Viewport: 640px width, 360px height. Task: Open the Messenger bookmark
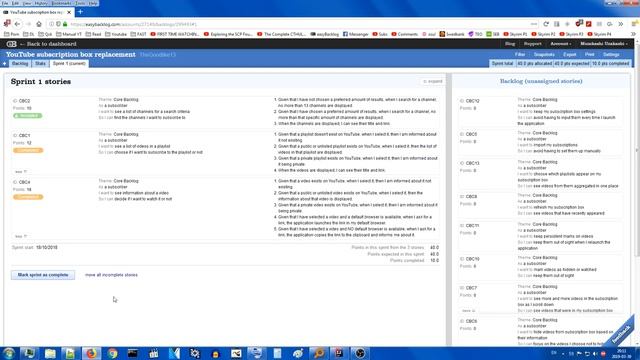point(356,34)
